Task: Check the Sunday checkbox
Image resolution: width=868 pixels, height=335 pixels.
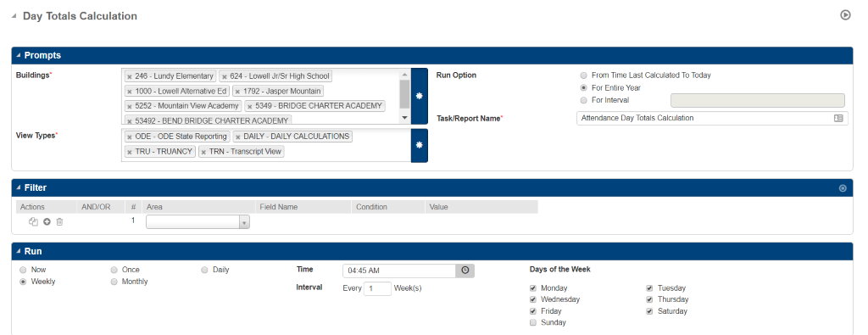Action: click(533, 322)
